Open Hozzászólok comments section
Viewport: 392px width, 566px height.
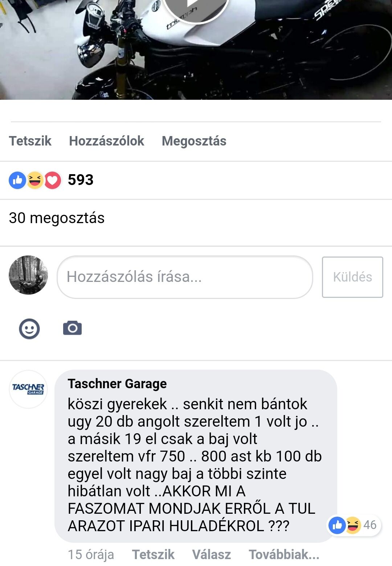click(107, 141)
